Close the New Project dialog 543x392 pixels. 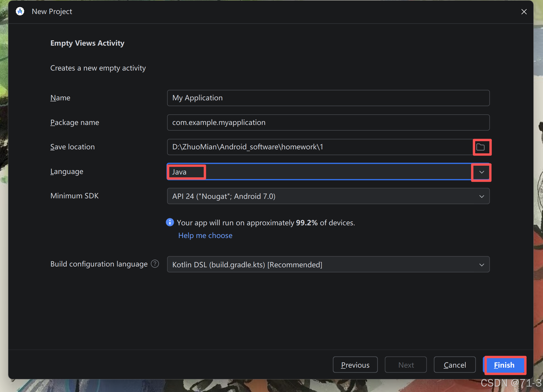coord(524,12)
